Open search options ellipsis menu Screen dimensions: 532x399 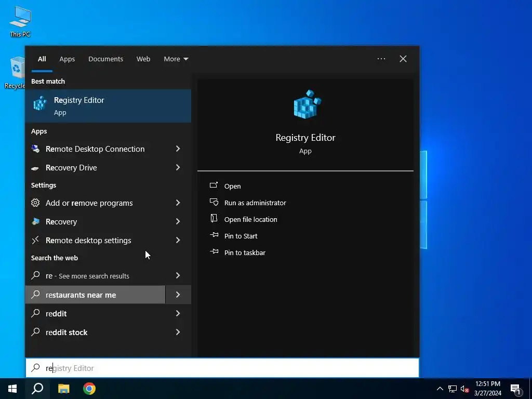[x=381, y=59]
